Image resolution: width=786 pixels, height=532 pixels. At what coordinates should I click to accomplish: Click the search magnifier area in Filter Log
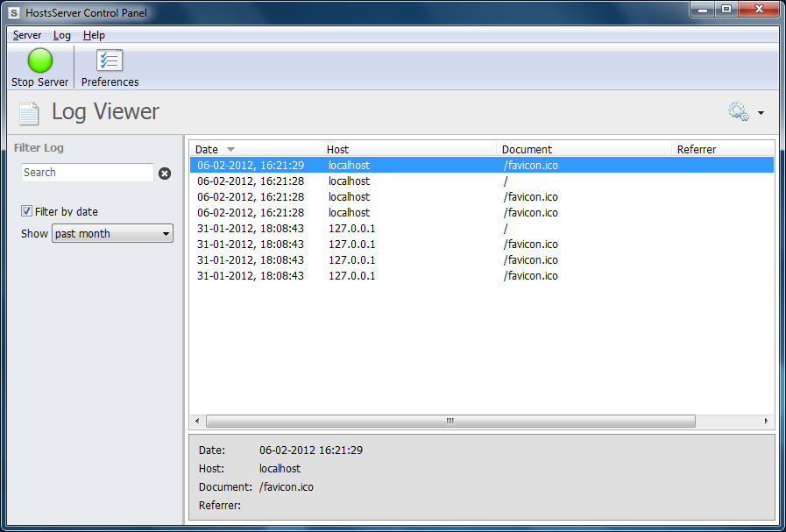click(x=88, y=173)
